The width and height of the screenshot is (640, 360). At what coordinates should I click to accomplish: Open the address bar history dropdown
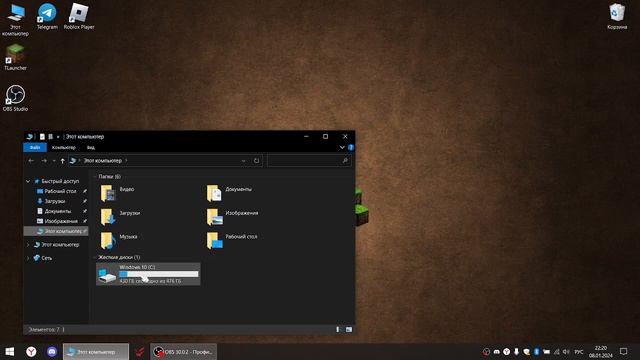pyautogui.click(x=243, y=161)
